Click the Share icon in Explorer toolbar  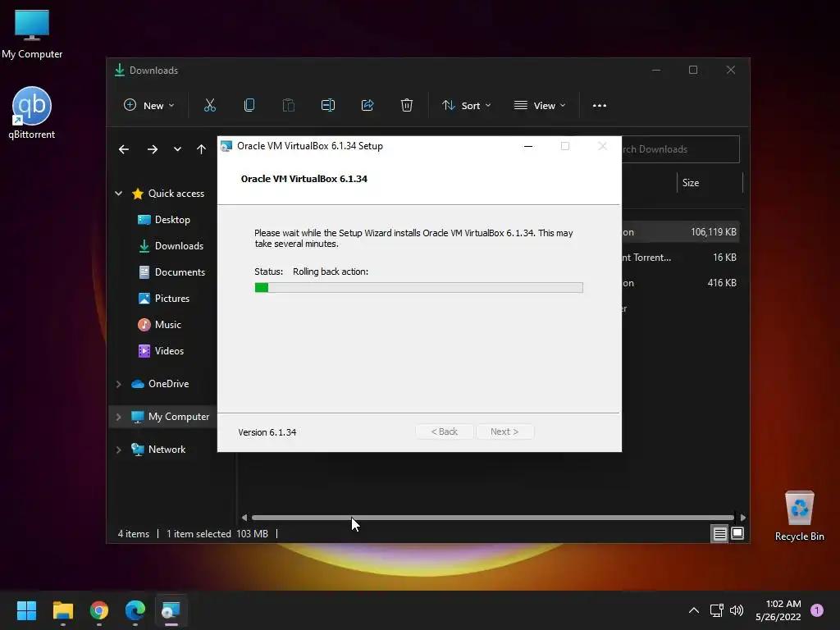[x=367, y=106]
